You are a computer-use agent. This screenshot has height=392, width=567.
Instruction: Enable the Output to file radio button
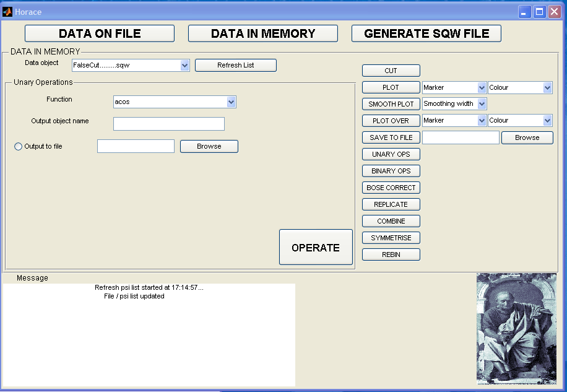(18, 147)
